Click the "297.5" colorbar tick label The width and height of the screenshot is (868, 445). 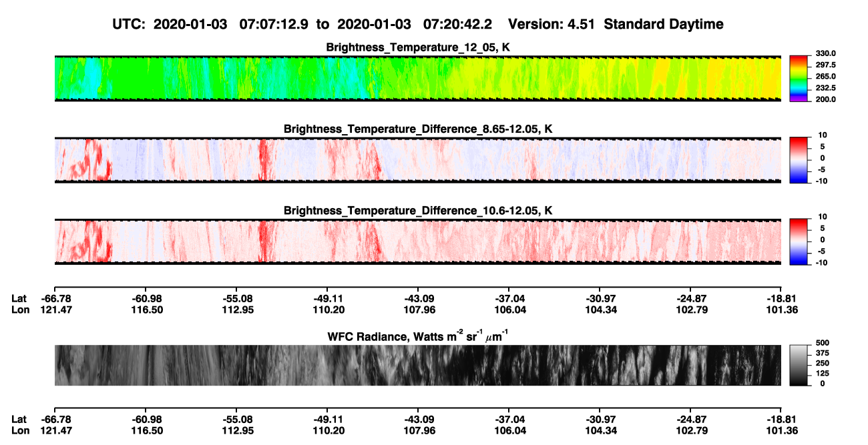[825, 65]
